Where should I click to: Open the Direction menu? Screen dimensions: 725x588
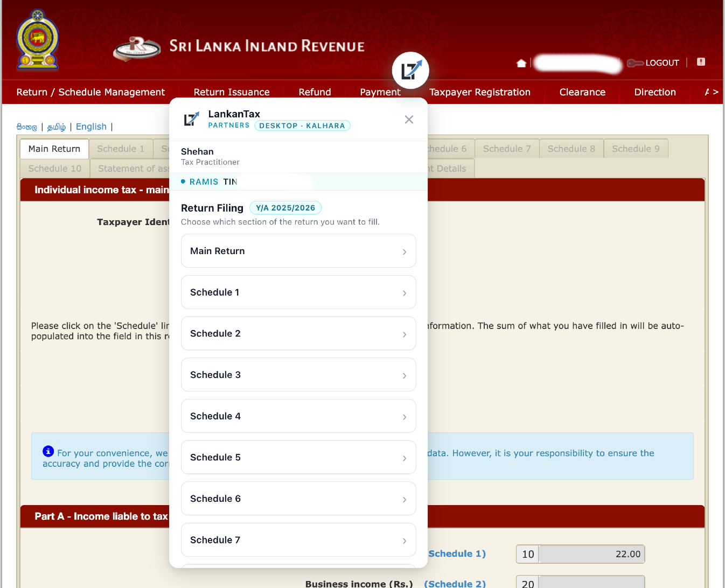tap(655, 92)
